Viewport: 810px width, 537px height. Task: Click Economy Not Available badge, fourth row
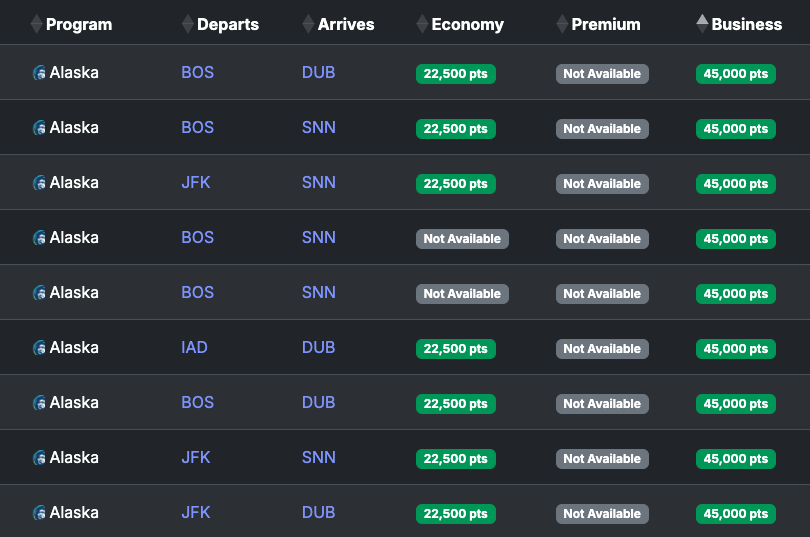tap(462, 239)
